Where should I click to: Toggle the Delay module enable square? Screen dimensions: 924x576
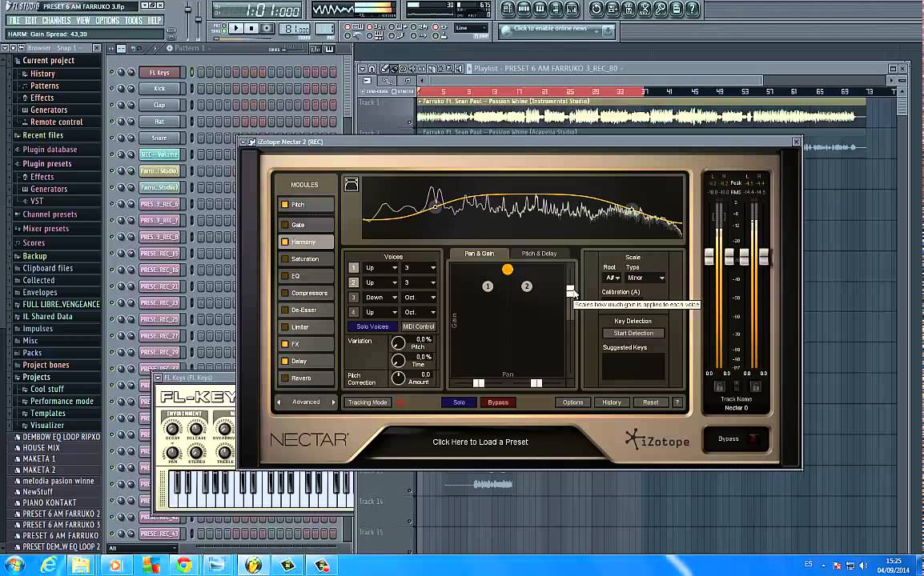pyautogui.click(x=284, y=361)
